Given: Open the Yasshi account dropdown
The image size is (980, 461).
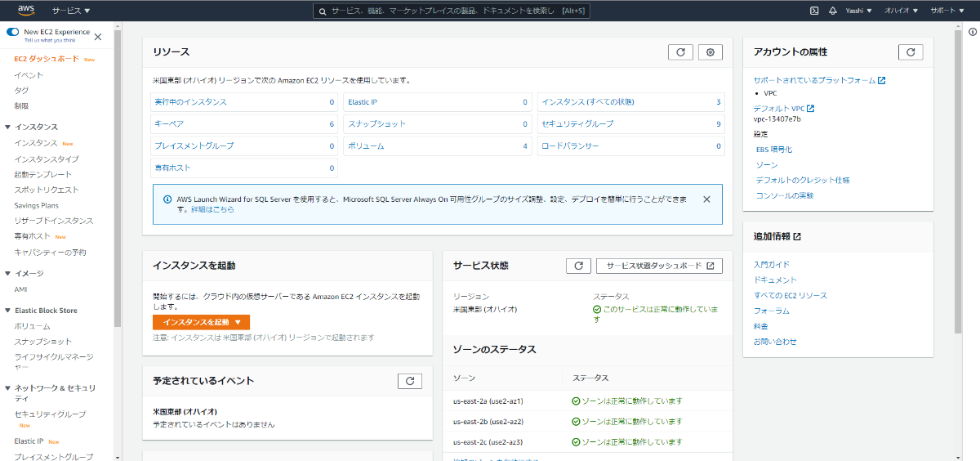Looking at the screenshot, I should [858, 11].
